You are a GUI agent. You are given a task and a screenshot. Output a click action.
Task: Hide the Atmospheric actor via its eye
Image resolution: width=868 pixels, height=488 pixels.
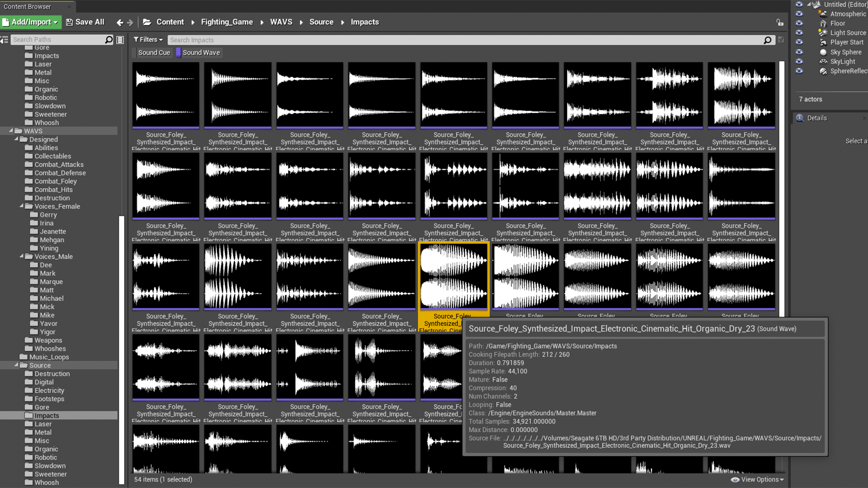click(799, 14)
